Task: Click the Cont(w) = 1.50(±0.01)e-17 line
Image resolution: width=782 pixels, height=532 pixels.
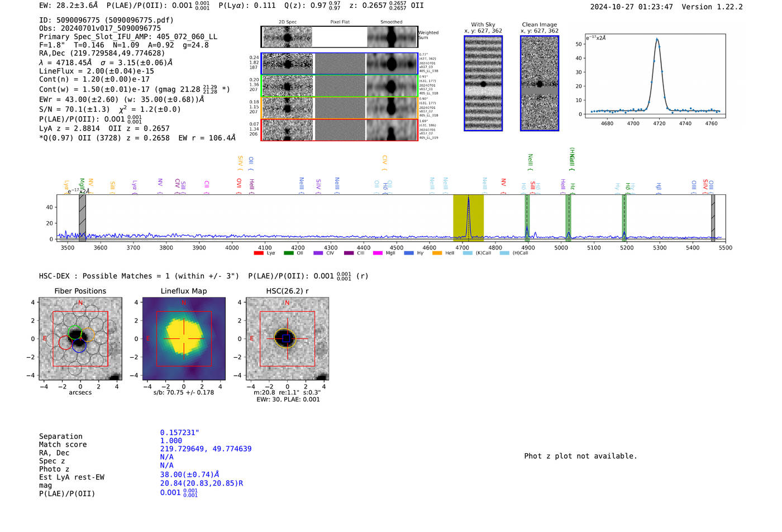Action: 135,89
